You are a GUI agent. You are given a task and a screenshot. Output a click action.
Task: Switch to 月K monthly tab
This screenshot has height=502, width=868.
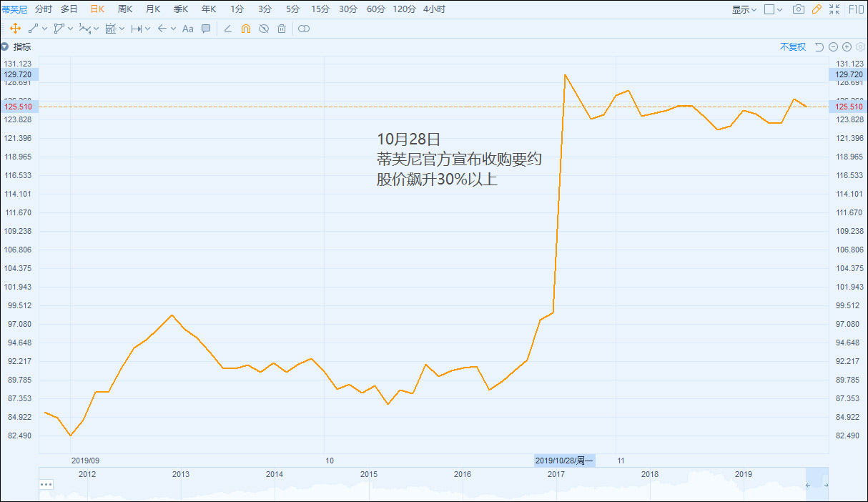[x=153, y=9]
